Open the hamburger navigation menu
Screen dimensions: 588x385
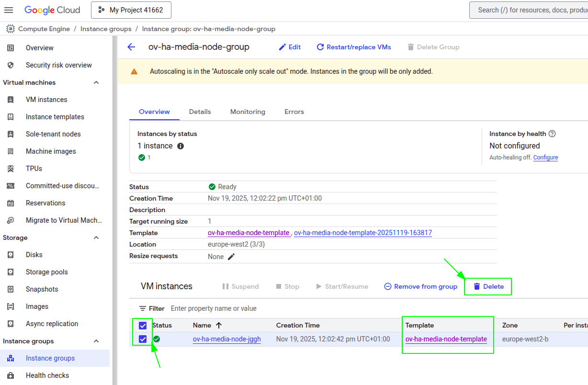9,10
